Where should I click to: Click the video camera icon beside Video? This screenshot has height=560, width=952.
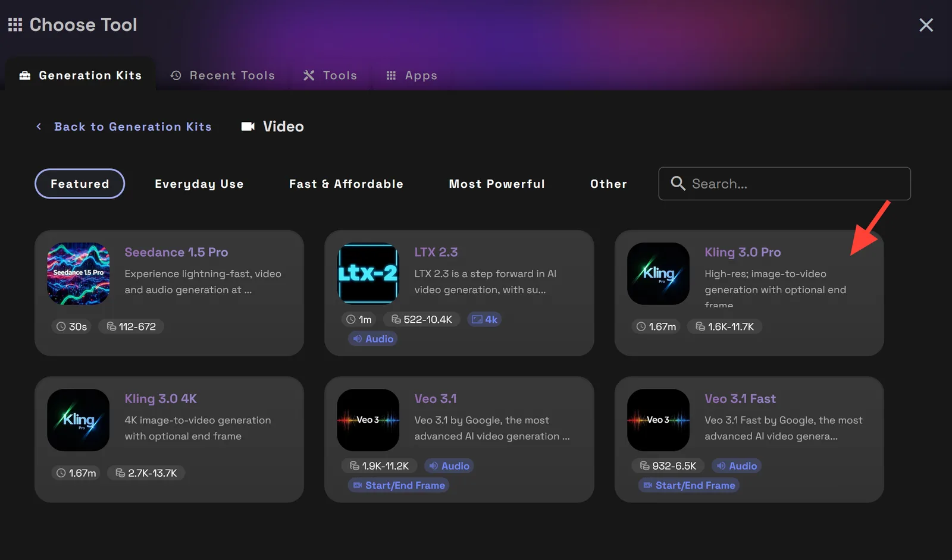248,126
